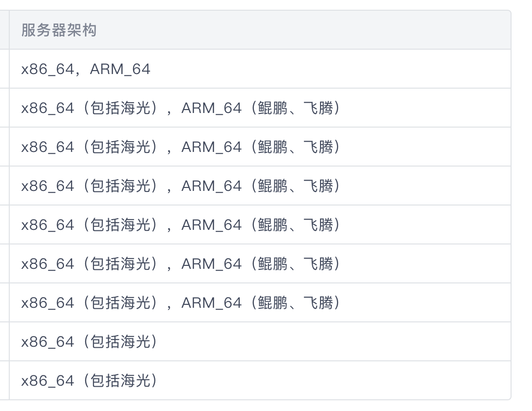Select fifth data row architecture cell
The width and height of the screenshot is (532, 411).
tap(260, 225)
